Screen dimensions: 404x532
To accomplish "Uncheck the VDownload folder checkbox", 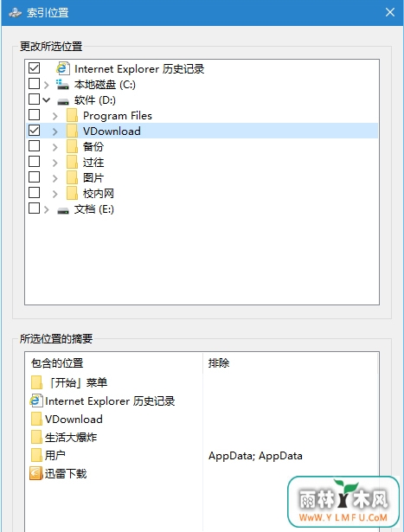I will 34,131.
